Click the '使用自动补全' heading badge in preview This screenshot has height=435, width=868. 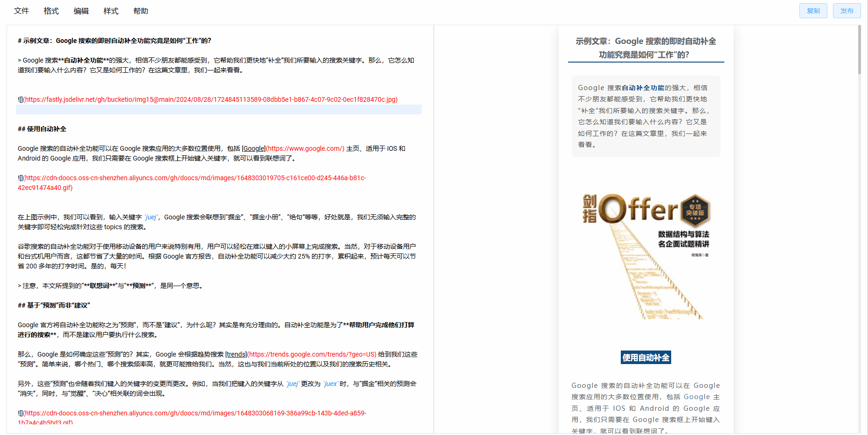point(646,358)
